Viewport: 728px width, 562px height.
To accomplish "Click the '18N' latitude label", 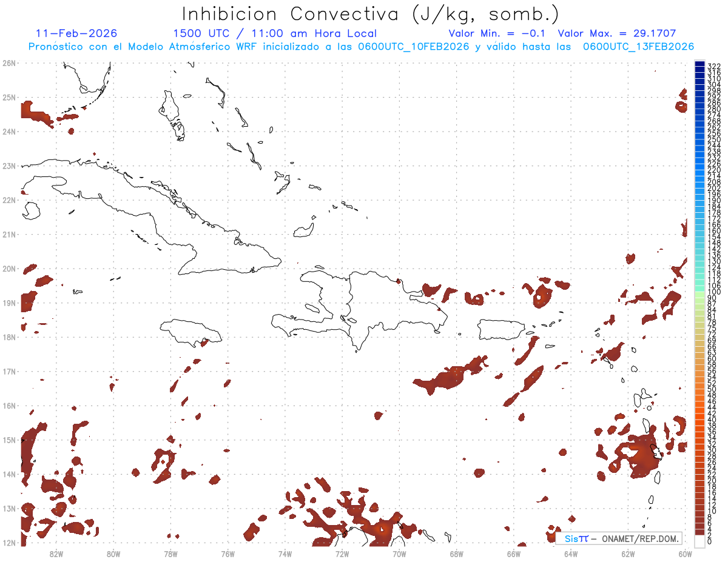I will [9, 337].
